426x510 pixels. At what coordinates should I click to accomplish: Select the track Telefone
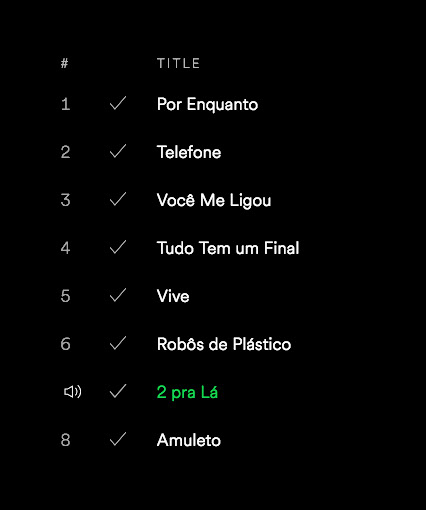point(189,152)
